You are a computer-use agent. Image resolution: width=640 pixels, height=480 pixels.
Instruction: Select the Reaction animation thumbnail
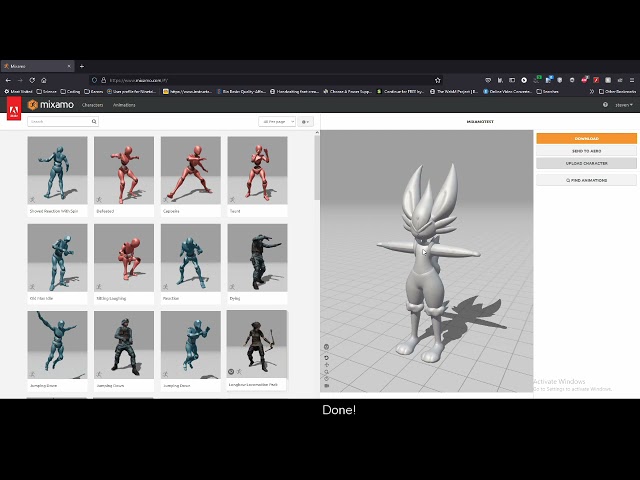191,258
